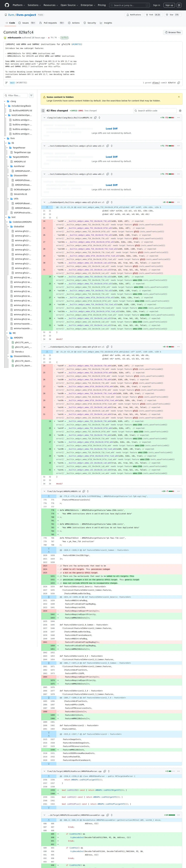Load Diff for BuiltinsAMDGPU.td
The width and height of the screenshot is (186, 868).
tap(111, 129)
